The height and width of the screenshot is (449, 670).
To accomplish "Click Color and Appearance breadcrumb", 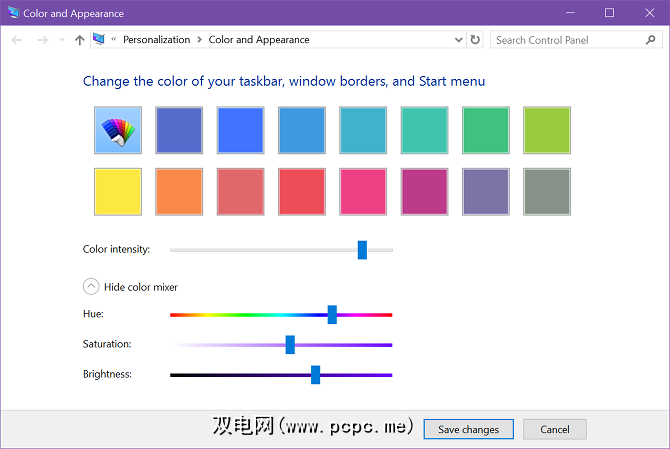I will coord(259,40).
